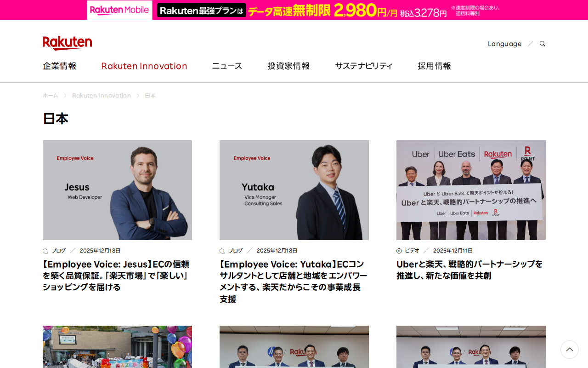Open the Employee Voice: Jesus article title
The width and height of the screenshot is (588, 368).
116,276
